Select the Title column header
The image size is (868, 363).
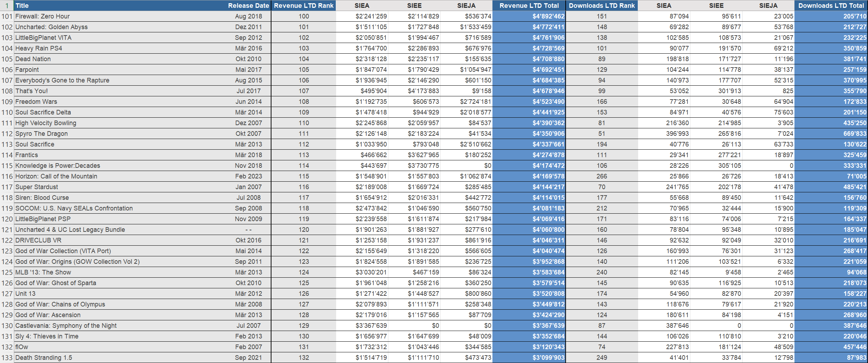coord(120,5)
